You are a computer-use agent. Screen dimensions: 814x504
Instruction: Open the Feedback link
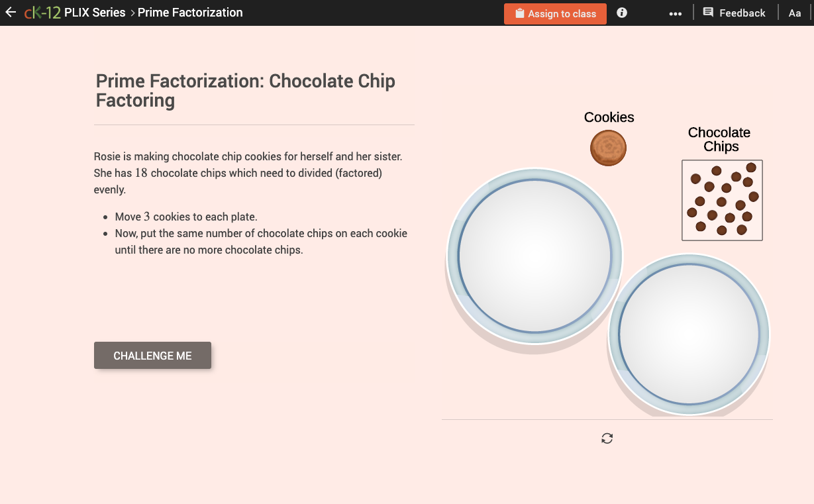tap(742, 12)
